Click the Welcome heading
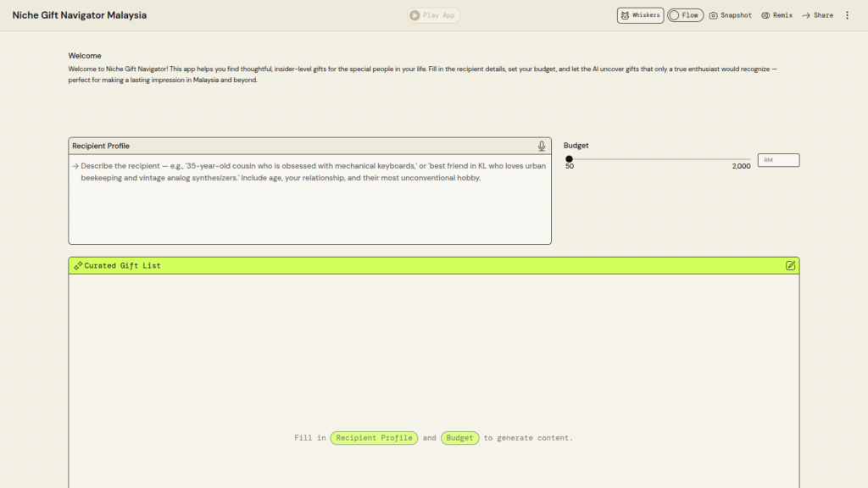The height and width of the screenshot is (488, 868). tap(85, 56)
